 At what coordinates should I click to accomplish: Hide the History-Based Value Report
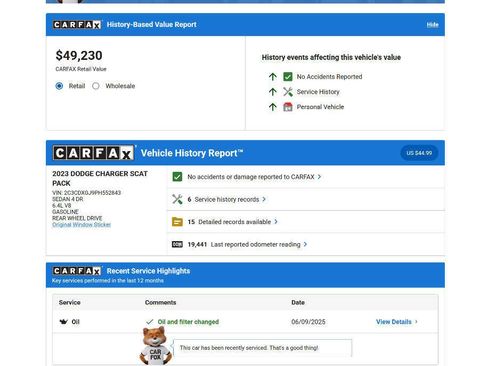(x=432, y=25)
